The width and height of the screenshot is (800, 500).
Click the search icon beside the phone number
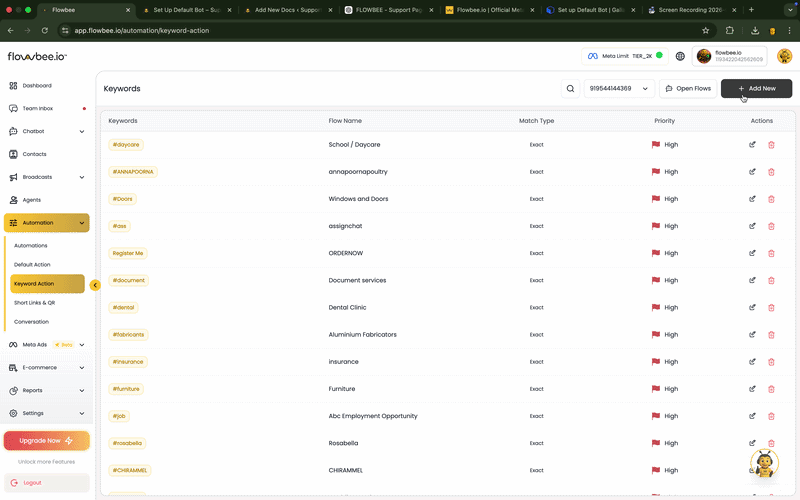coord(570,89)
